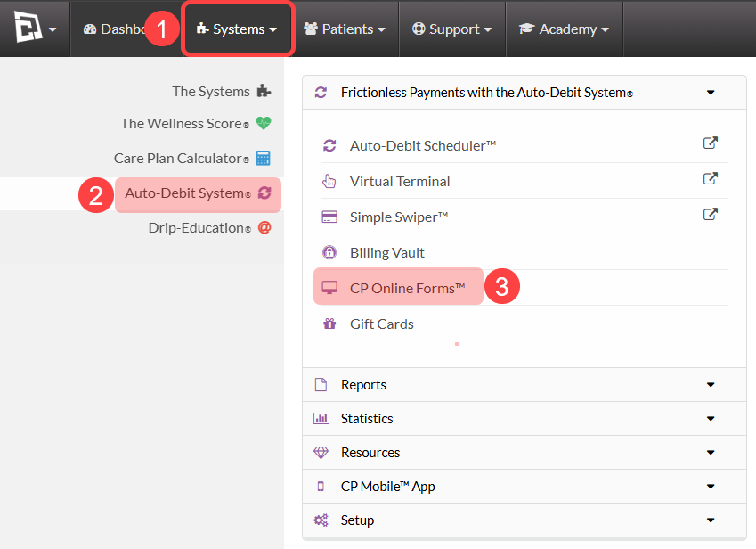
Task: Select The Systems in the sidebar
Action: pos(211,91)
